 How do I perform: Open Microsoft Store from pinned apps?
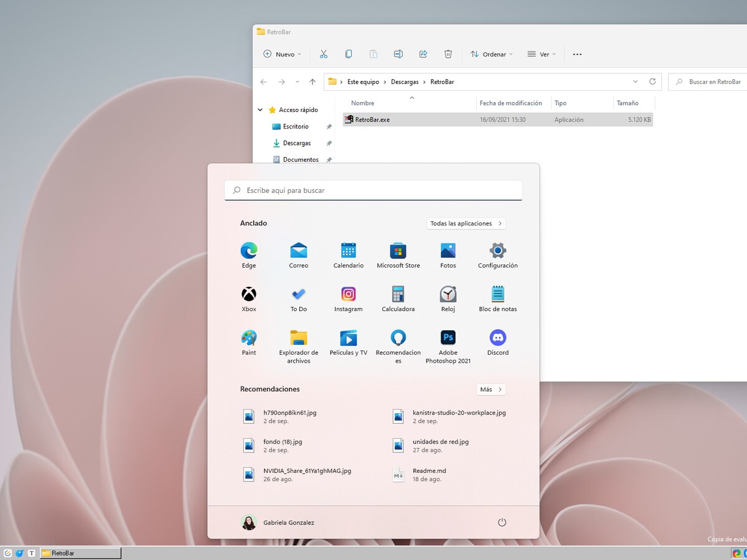pos(398,255)
